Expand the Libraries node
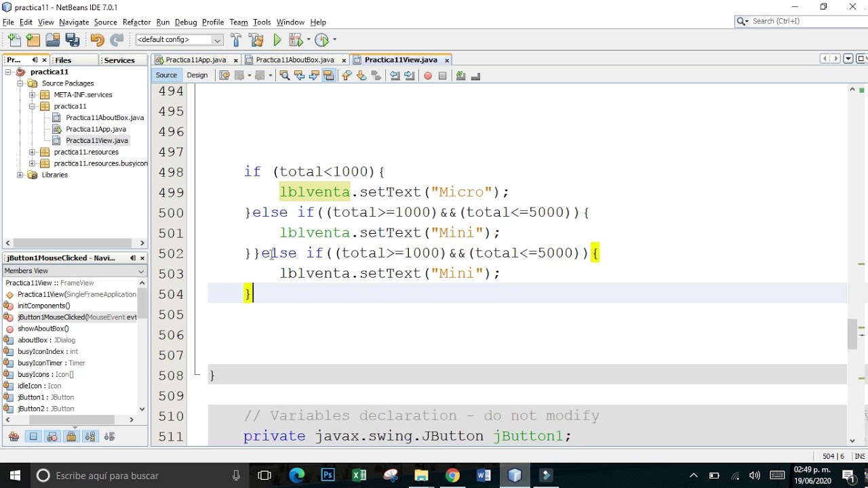 coord(20,175)
